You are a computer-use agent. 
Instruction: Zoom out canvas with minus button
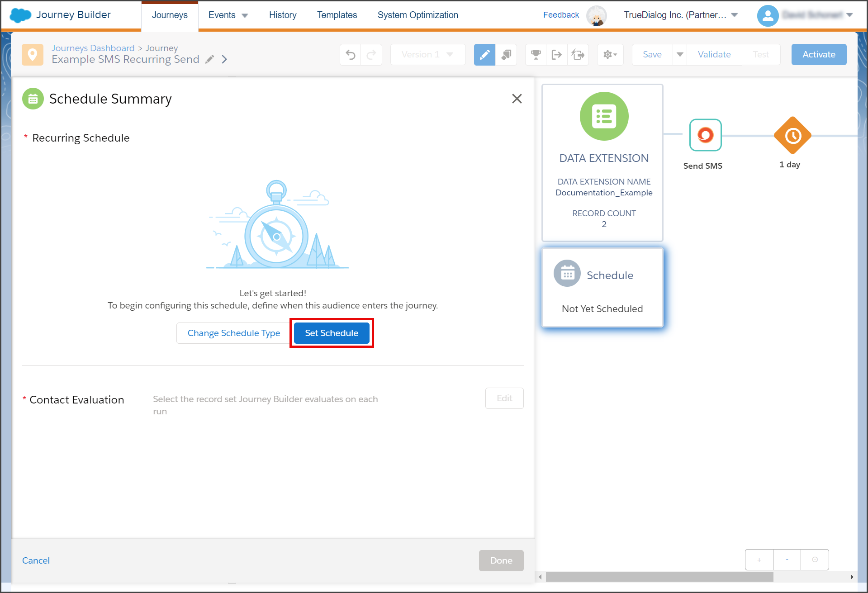pyautogui.click(x=787, y=560)
